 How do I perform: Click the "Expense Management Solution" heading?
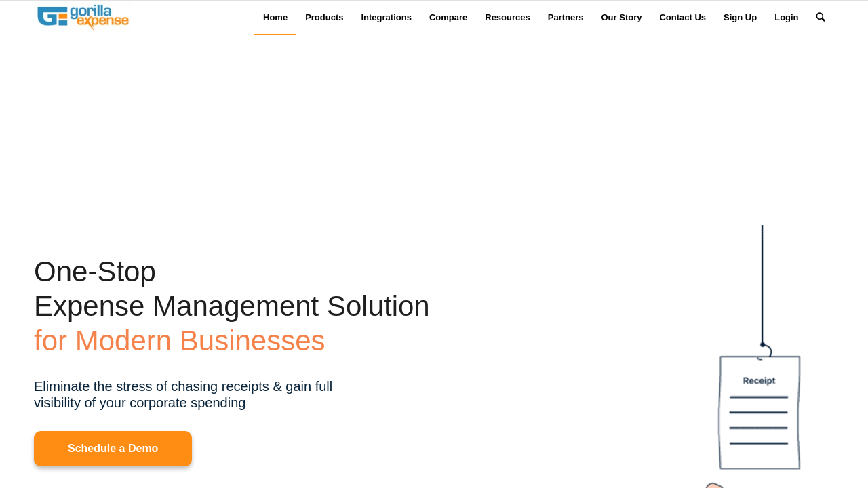click(231, 306)
